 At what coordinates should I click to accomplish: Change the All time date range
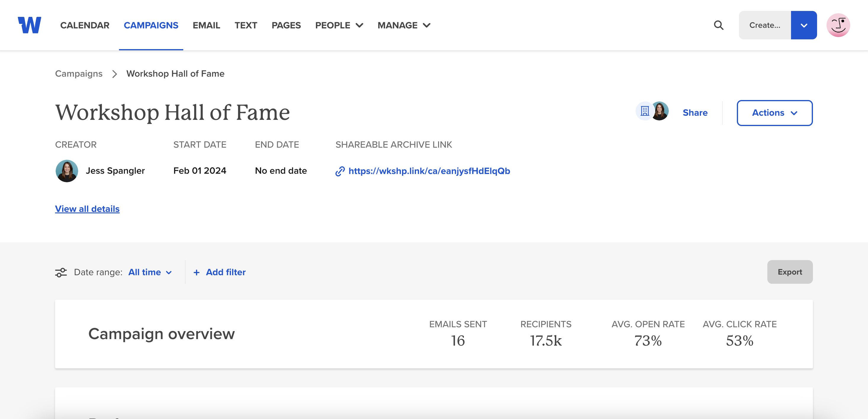(150, 272)
